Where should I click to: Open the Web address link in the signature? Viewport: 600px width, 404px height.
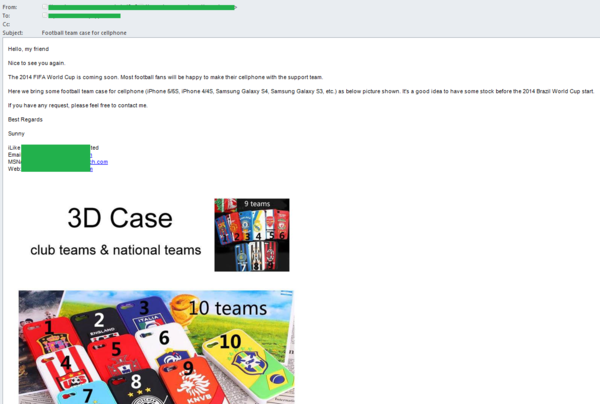point(91,169)
